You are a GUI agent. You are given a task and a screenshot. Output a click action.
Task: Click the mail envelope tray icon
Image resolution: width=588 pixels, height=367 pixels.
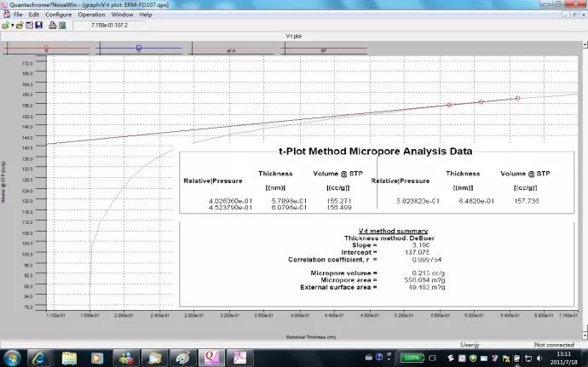point(484,358)
